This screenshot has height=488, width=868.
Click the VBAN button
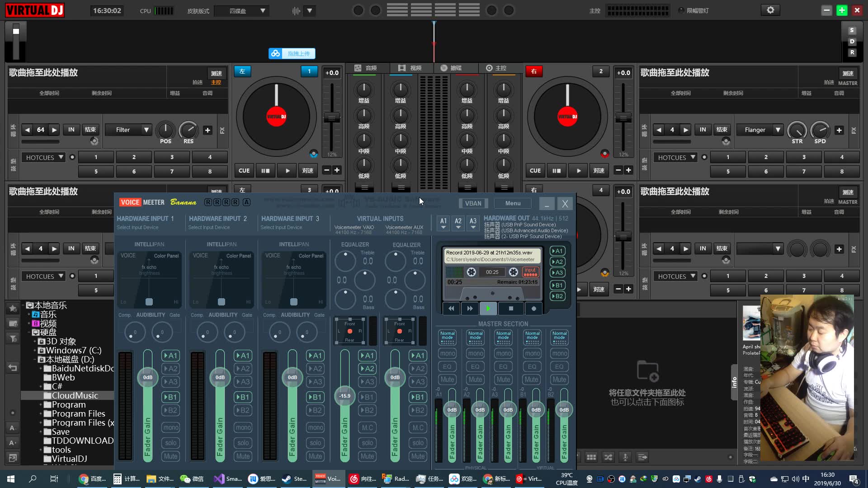click(x=473, y=203)
